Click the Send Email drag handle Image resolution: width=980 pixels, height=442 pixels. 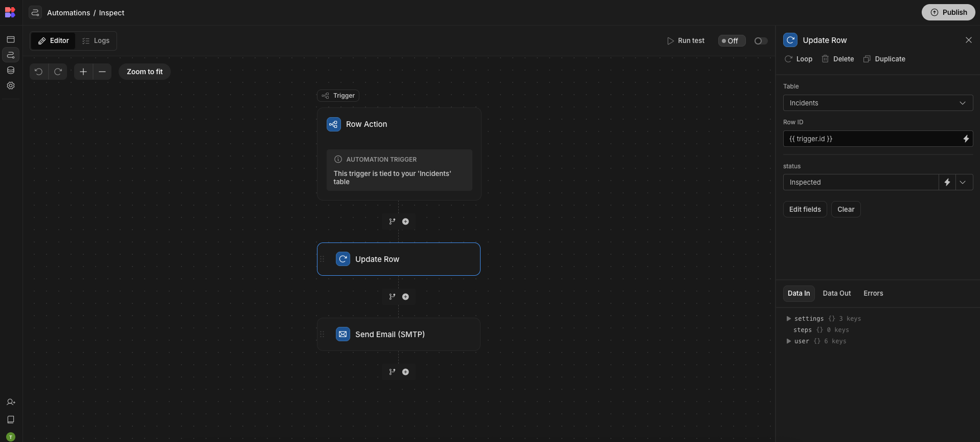tap(322, 334)
